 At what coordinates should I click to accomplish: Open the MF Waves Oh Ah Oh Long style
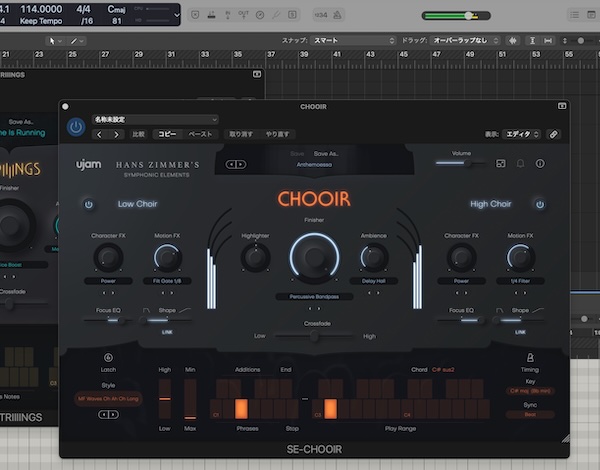[x=108, y=399]
